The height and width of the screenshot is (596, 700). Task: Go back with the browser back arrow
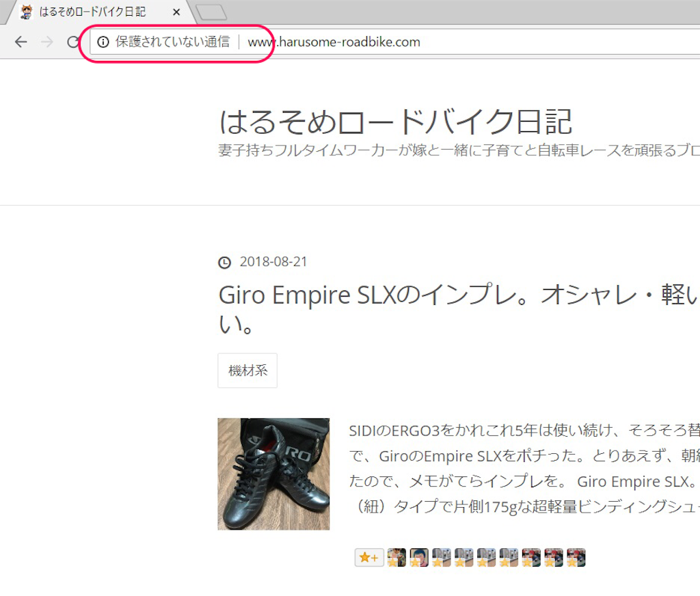point(21,42)
